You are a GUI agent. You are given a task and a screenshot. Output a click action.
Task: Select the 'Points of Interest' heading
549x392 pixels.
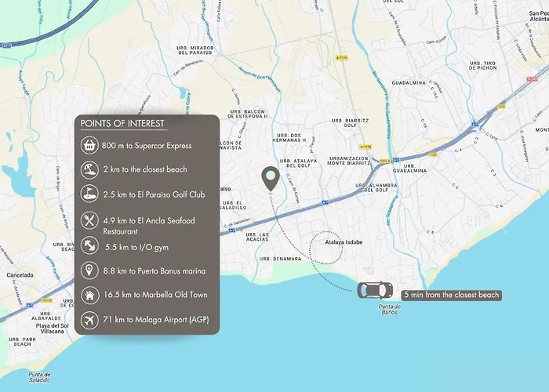[122, 124]
